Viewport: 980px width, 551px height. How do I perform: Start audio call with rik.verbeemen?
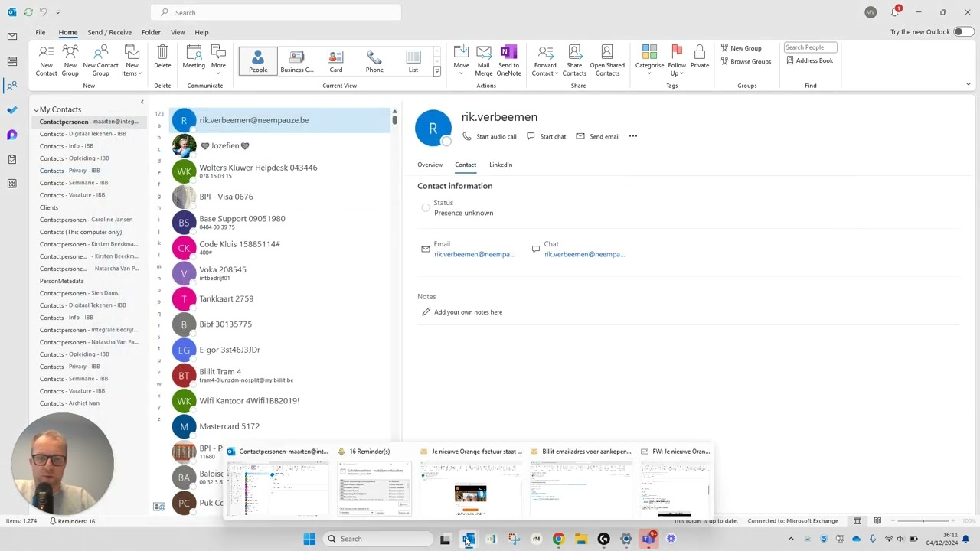click(x=489, y=136)
